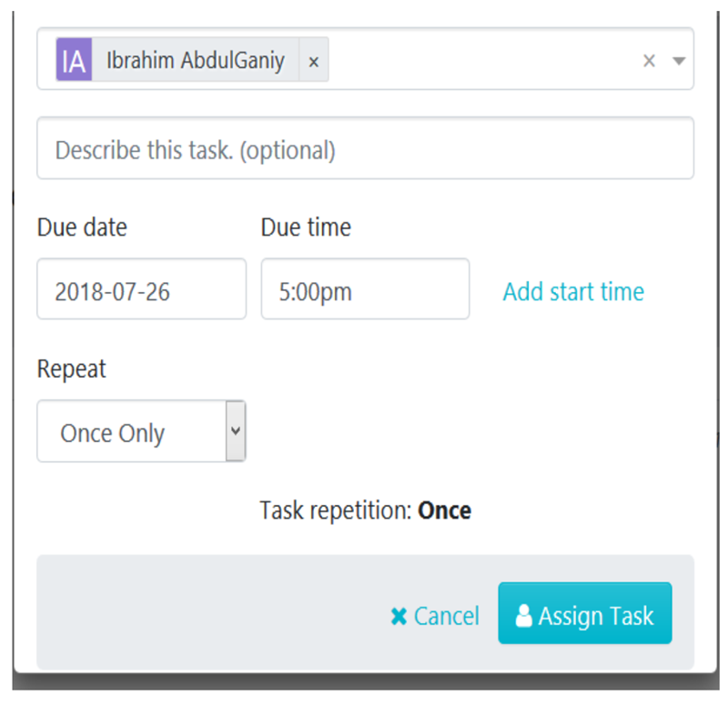
Task: Click the X icon beside Cancel
Action: pyautogui.click(x=399, y=617)
